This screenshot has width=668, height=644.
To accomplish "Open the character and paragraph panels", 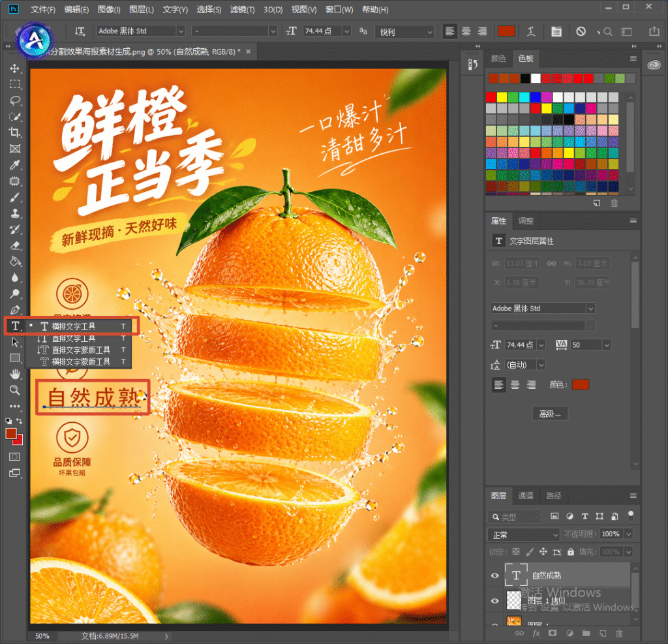I will click(556, 31).
